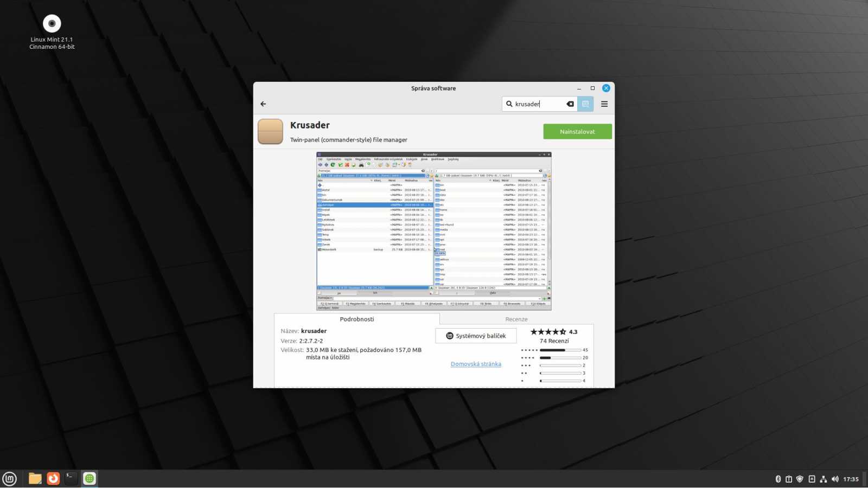Open the Terminal from taskbar
This screenshot has width=868, height=488.
click(71, 478)
